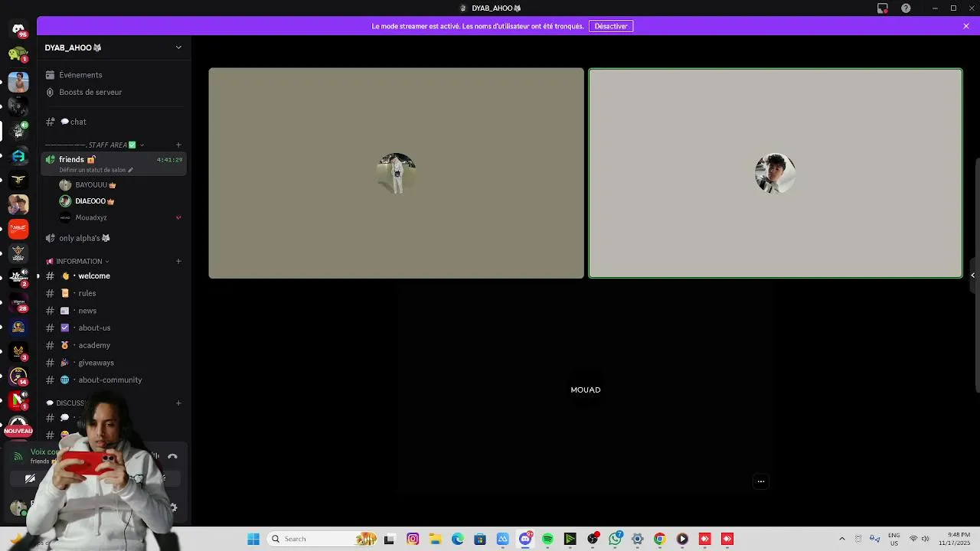Open the academy channel

[x=113, y=345]
